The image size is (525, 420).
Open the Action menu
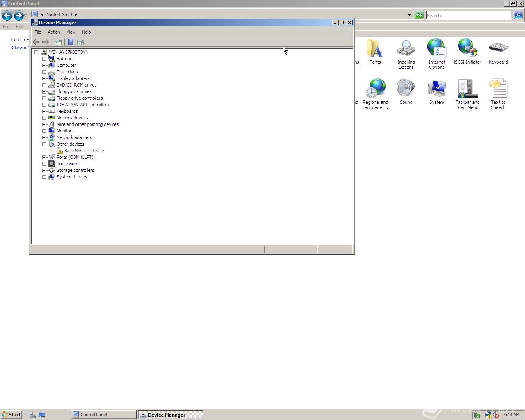[x=54, y=32]
